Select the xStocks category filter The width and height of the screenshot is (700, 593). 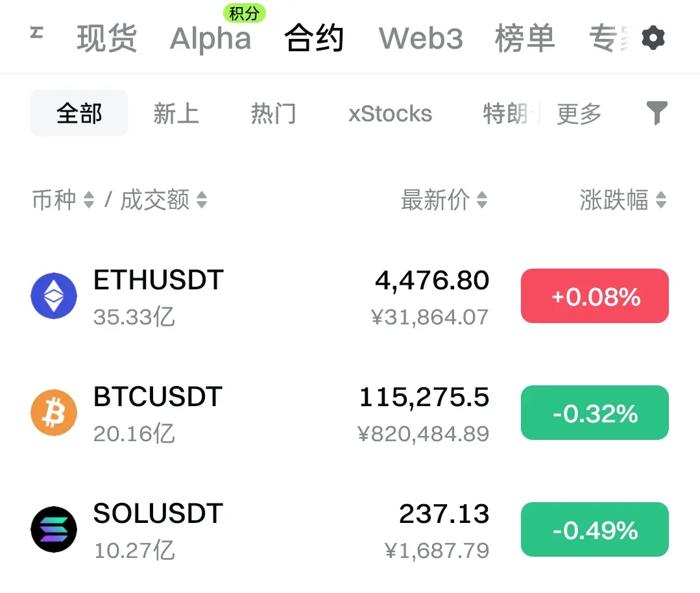(390, 114)
